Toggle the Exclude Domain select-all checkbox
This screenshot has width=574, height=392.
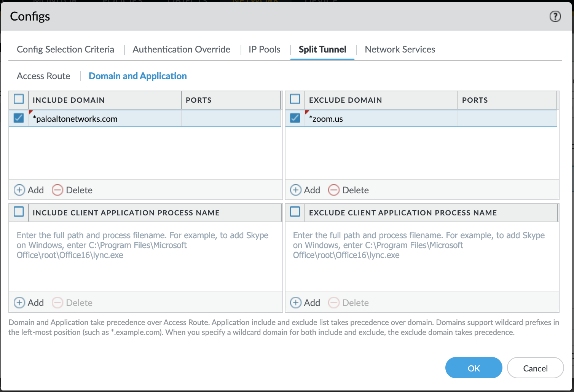coord(295,99)
